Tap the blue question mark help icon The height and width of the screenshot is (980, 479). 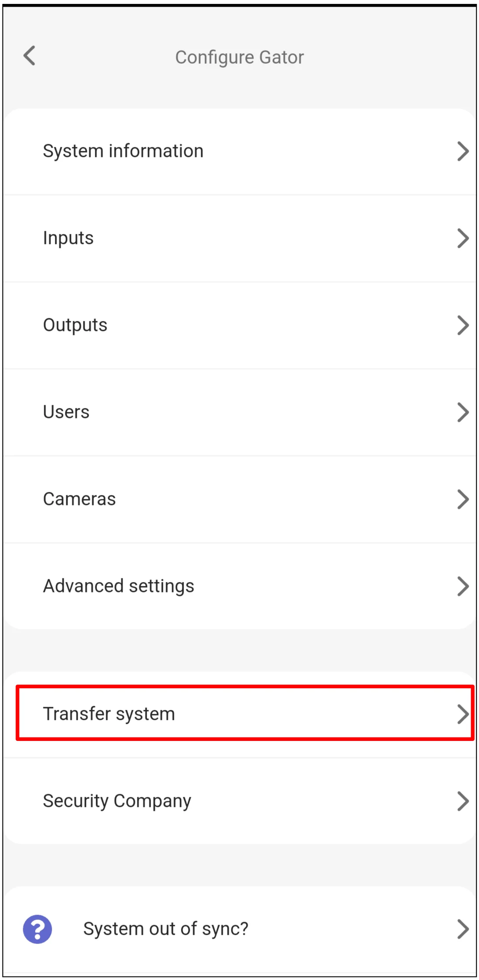pos(37,929)
